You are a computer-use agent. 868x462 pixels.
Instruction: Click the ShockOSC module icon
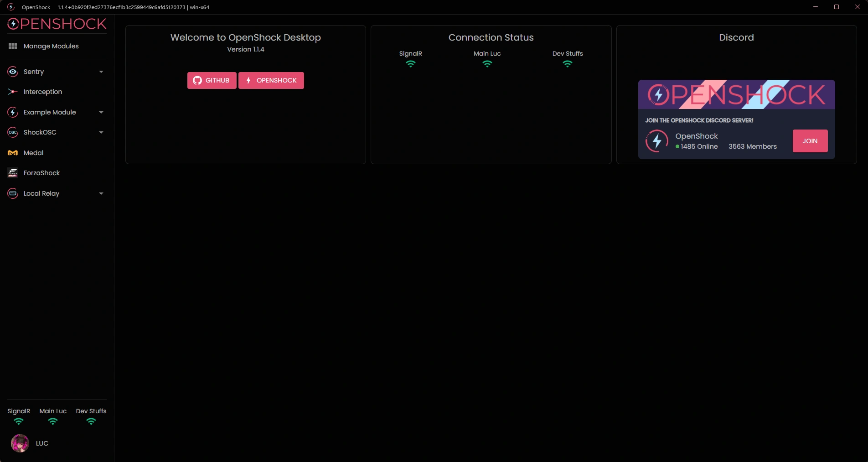[13, 132]
